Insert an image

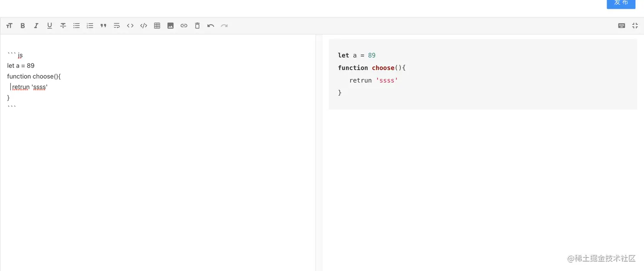tap(170, 26)
